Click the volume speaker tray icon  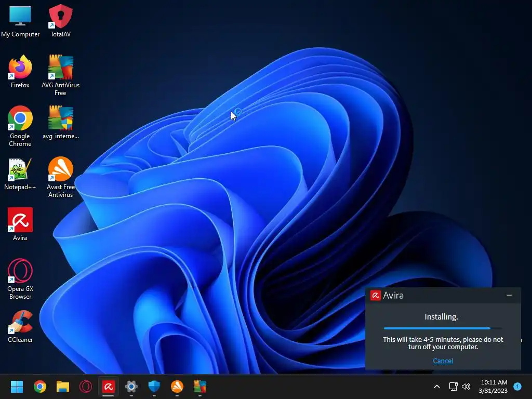pyautogui.click(x=466, y=387)
